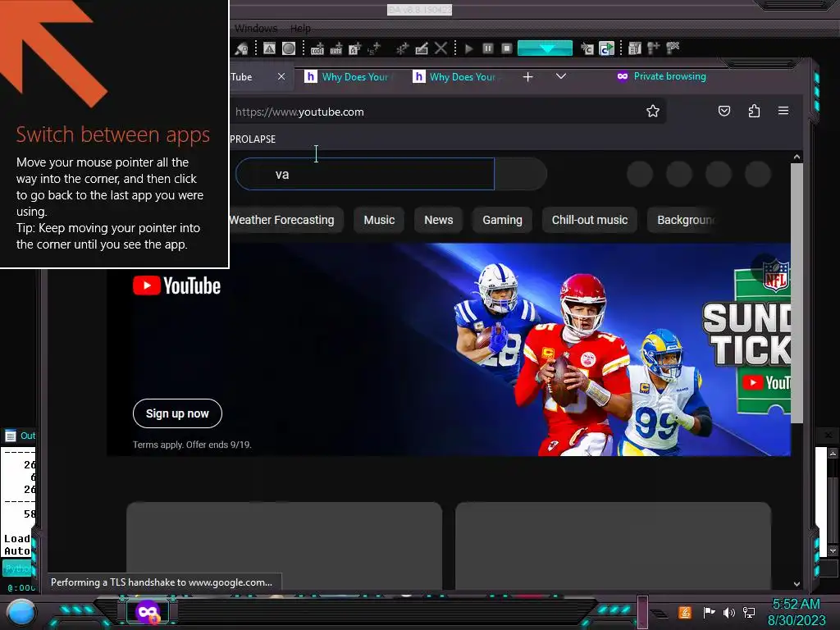Click the Action Center flag tray icon
The width and height of the screenshot is (840, 630).
point(710,612)
